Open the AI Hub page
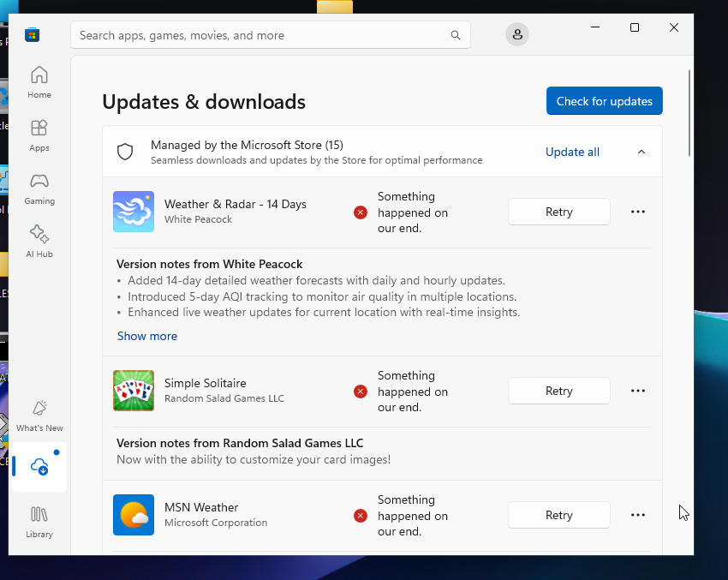This screenshot has width=728, height=580. tap(39, 242)
